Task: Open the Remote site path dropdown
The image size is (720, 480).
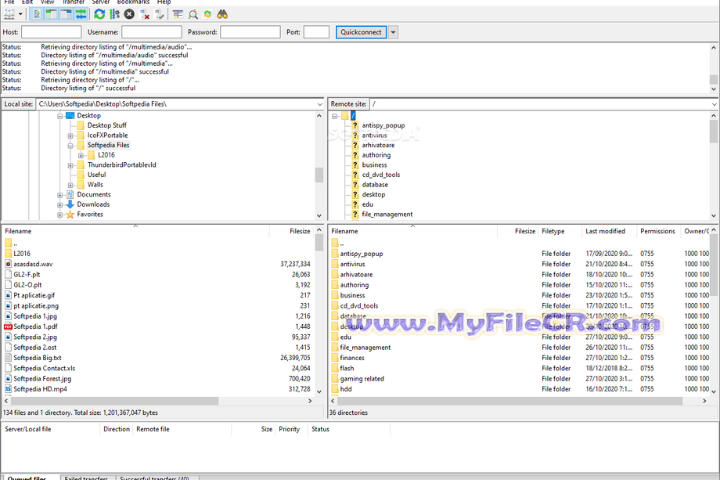Action: tap(714, 104)
